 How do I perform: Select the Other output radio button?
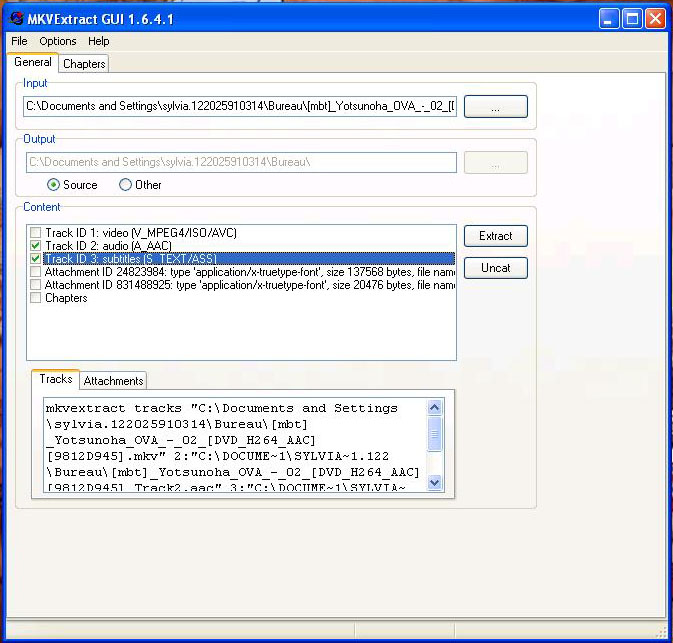click(125, 185)
